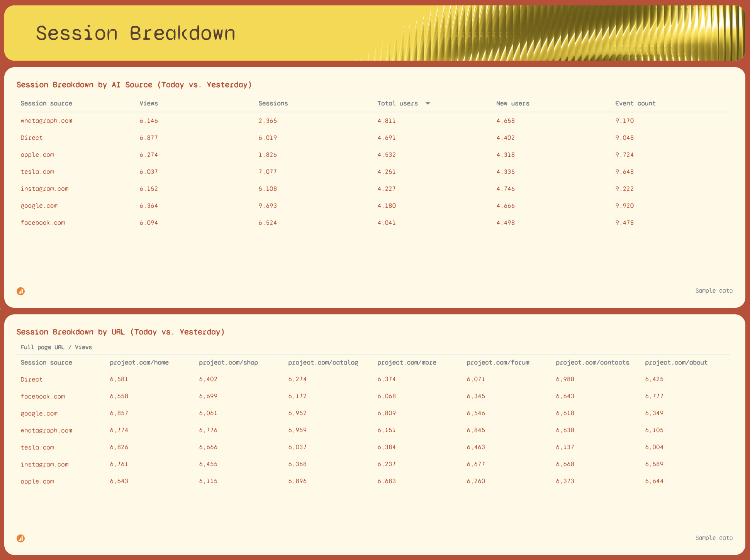Sort the table by the Sessions column
Screen dimensions: 750x560
[x=273, y=103]
